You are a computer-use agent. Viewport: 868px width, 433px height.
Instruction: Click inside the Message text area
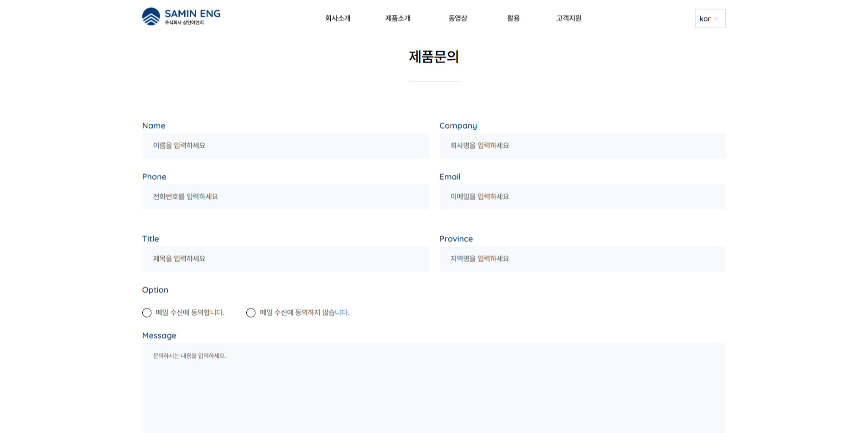point(433,388)
